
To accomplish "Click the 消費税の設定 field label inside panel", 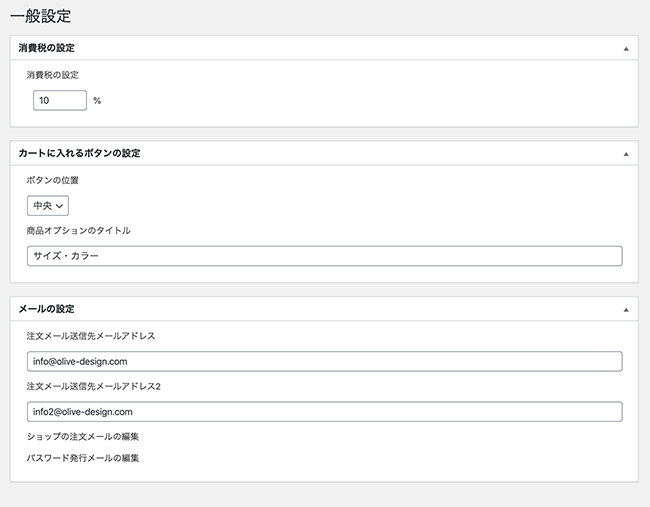I will (x=52, y=75).
